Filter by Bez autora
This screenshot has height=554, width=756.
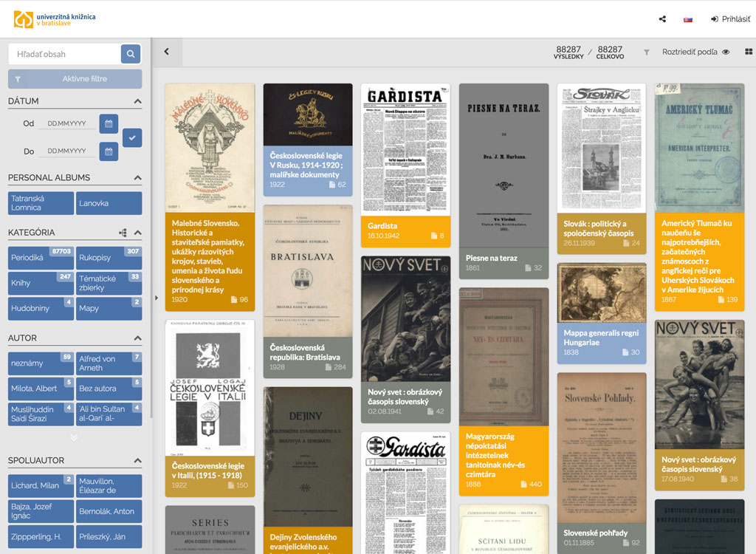pyautogui.click(x=109, y=389)
